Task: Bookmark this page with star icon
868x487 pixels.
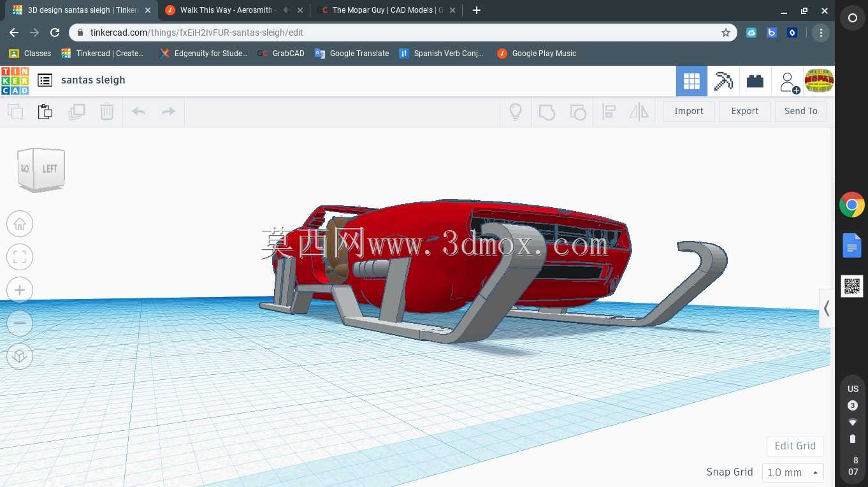Action: point(726,33)
